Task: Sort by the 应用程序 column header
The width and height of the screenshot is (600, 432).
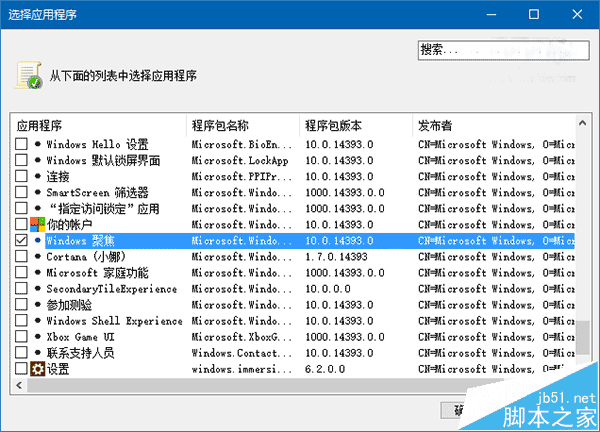Action: coord(99,126)
